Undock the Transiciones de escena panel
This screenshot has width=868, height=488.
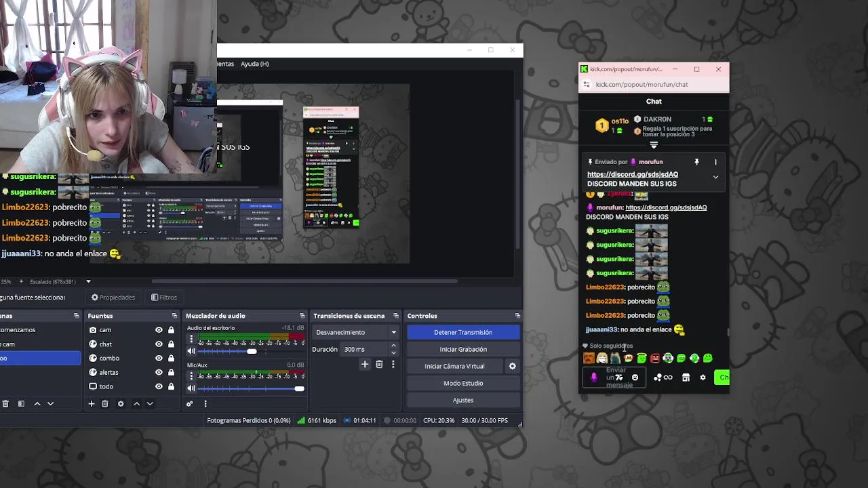(396, 316)
